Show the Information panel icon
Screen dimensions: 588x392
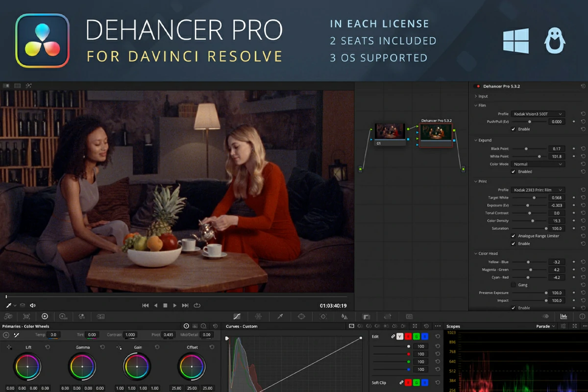pyautogui.click(x=582, y=317)
